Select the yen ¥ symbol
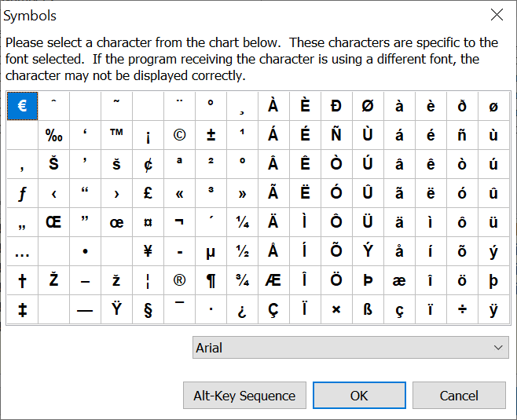 click(148, 251)
